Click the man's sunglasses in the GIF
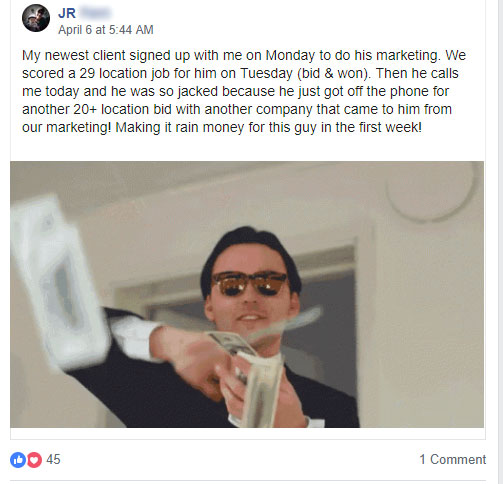Image resolution: width=503 pixels, height=484 pixels. (x=249, y=283)
